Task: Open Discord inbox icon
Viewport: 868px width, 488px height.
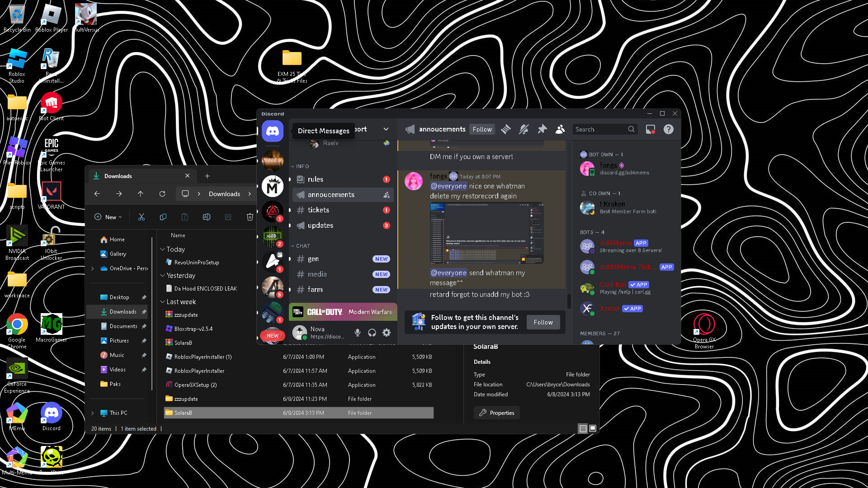Action: point(651,129)
